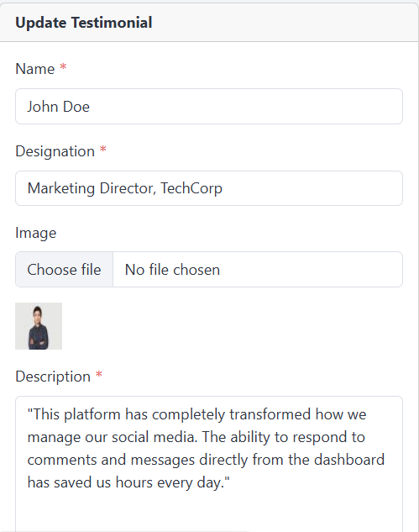Click the Update Testimonial header title
419x532 pixels.
point(84,23)
